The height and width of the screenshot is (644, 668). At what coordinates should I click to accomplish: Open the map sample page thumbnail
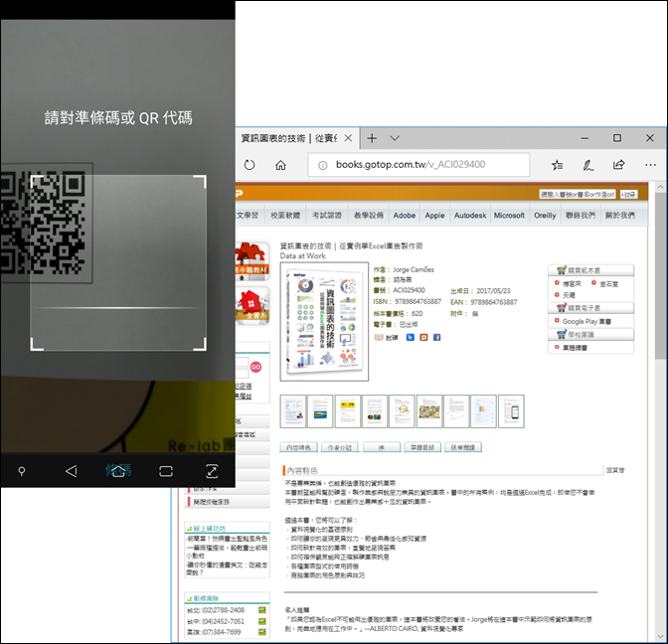429,411
